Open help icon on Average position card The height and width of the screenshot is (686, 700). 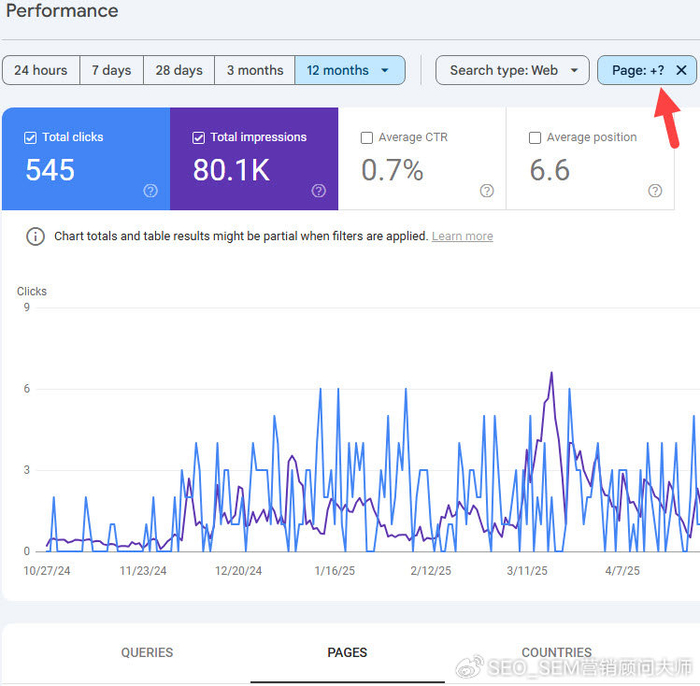[x=655, y=191]
